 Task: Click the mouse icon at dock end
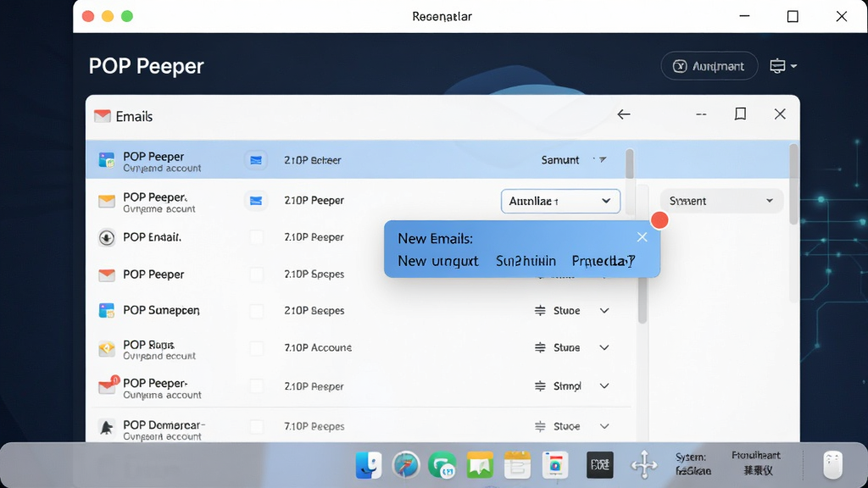[x=832, y=465]
